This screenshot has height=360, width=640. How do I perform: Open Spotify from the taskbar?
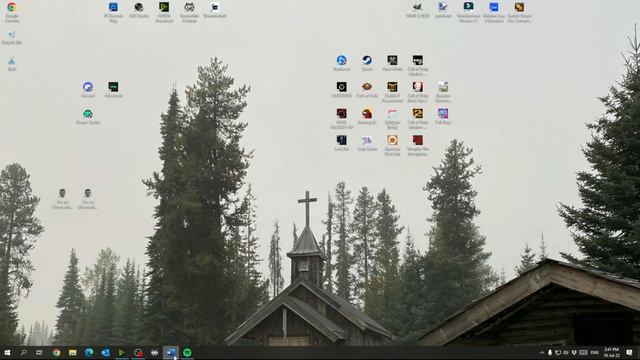[187, 353]
